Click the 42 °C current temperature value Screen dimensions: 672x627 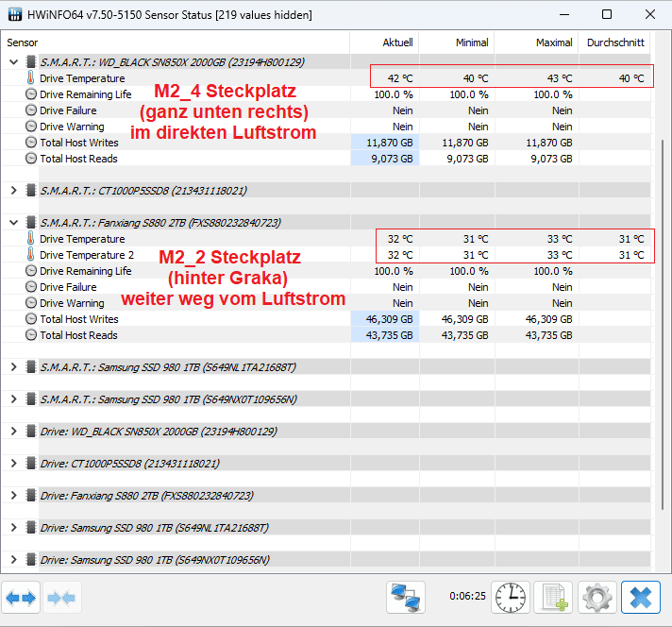[x=400, y=78]
